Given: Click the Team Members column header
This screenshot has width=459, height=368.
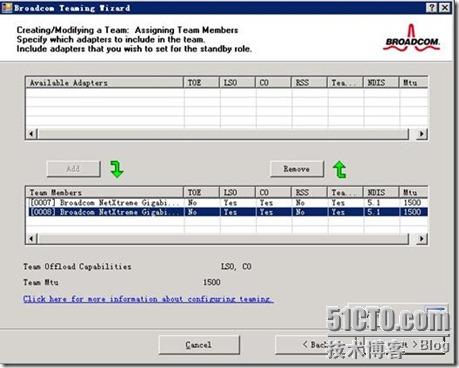Looking at the screenshot, I should (x=105, y=192).
